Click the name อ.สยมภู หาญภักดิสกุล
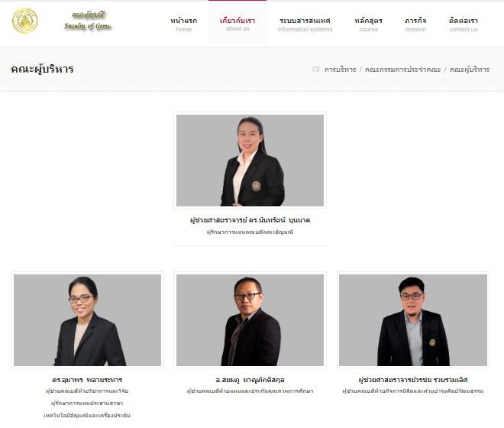504x428 pixels. 250,380
